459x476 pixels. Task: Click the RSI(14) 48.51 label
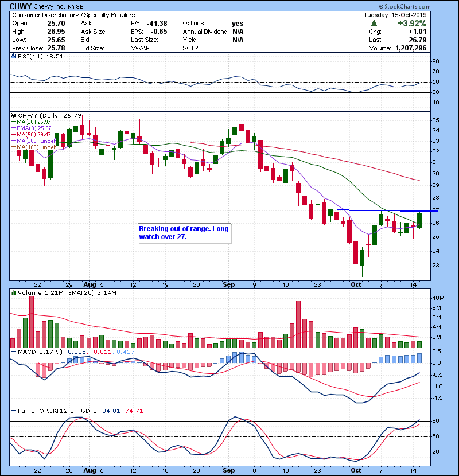[40, 56]
